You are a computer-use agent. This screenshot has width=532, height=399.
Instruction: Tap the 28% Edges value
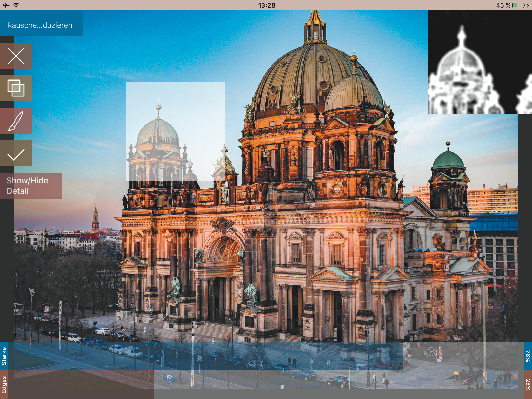528,385
